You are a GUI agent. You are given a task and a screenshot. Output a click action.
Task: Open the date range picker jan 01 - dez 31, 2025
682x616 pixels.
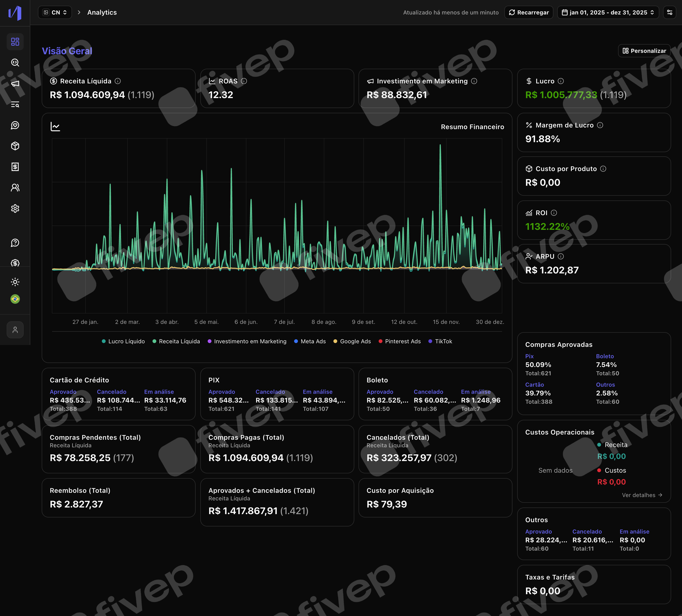coord(608,13)
